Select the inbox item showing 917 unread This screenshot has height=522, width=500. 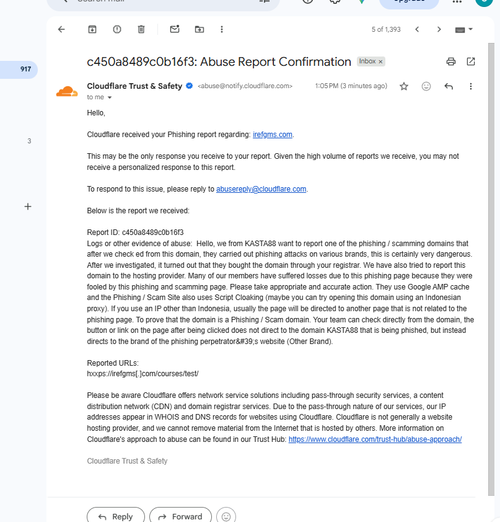click(x=19, y=69)
